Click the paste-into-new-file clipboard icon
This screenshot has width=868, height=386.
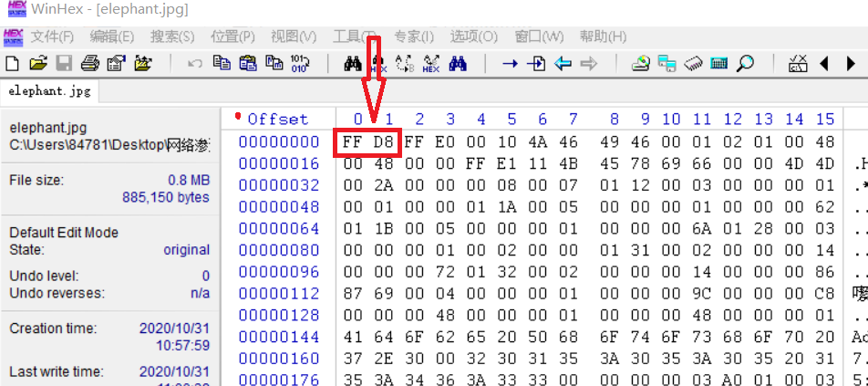pos(274,63)
